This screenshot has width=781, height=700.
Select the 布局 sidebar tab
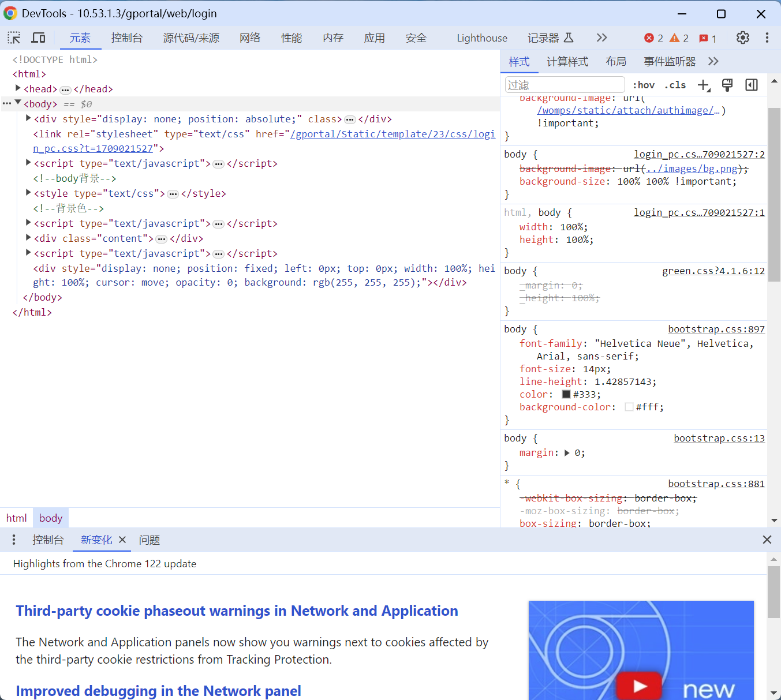[x=616, y=62]
